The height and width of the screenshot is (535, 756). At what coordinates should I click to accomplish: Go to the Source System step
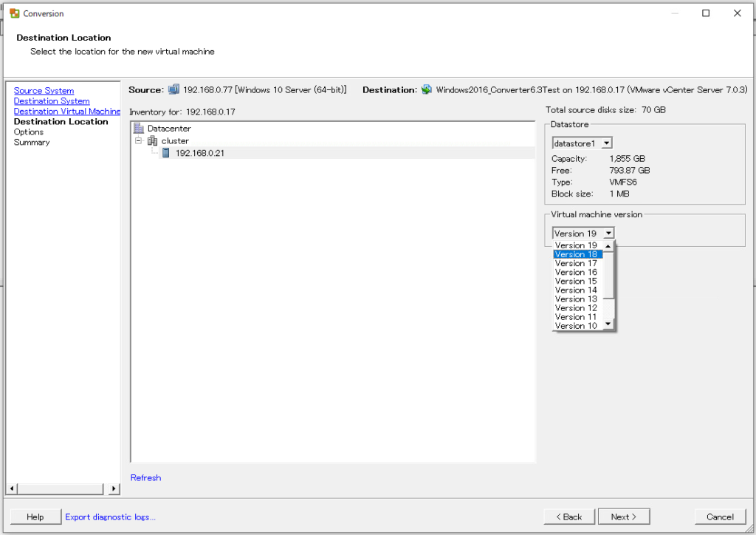click(44, 91)
